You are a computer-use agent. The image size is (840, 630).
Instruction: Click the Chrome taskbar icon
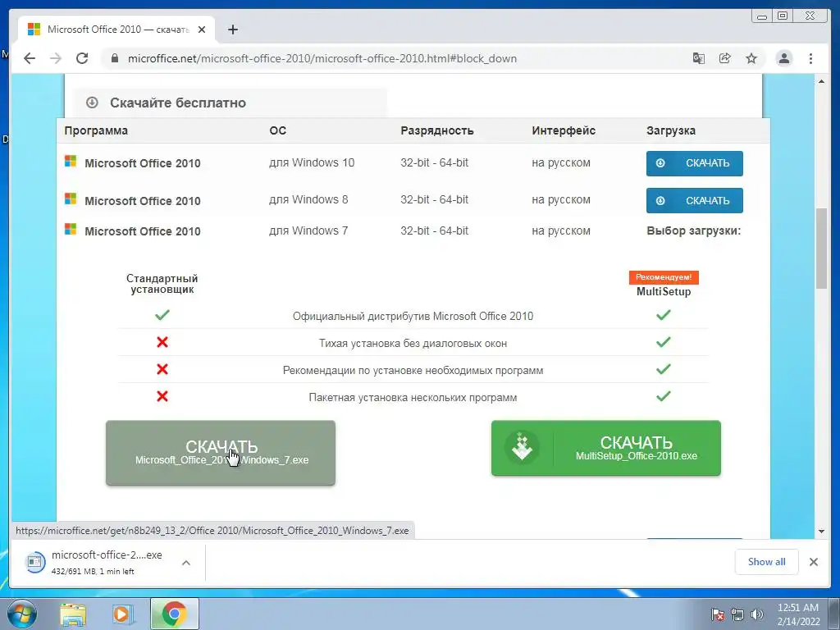pyautogui.click(x=174, y=614)
